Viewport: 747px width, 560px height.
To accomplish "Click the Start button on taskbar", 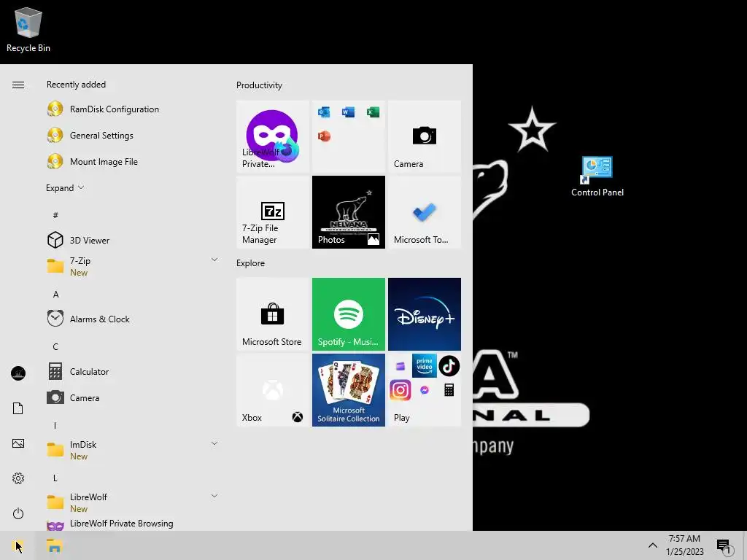I will pyautogui.click(x=18, y=545).
